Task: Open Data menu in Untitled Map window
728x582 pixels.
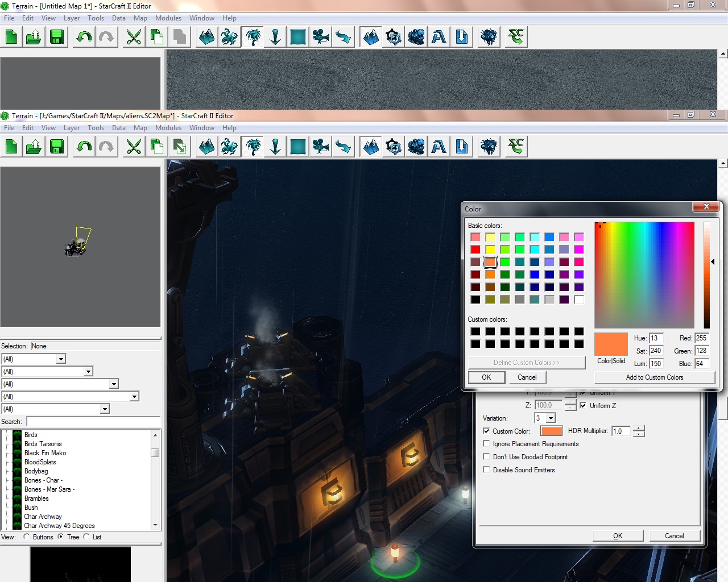Action: coord(118,18)
